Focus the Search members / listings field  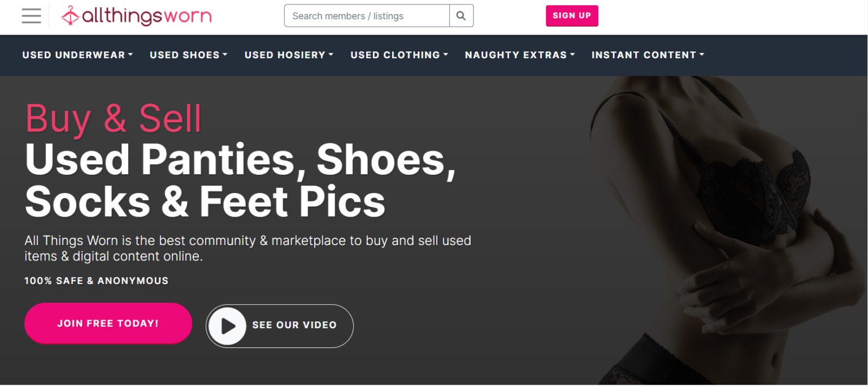(367, 16)
